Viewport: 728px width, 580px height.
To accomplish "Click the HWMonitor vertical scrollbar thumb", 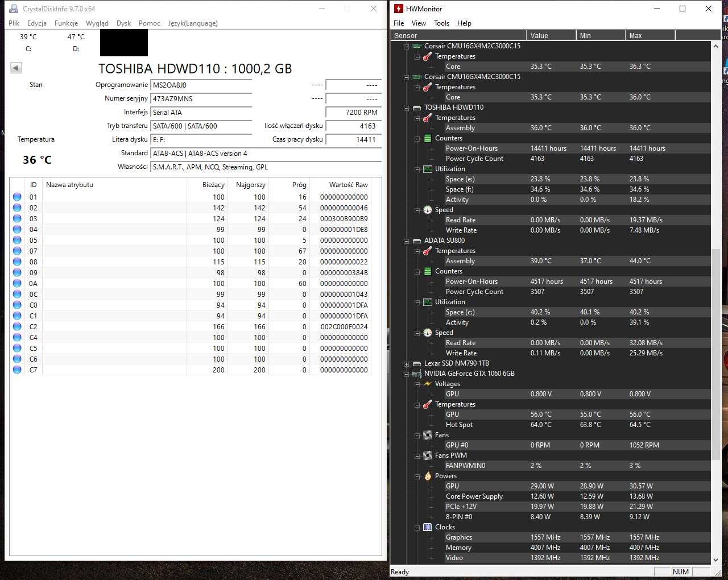I will pos(715,355).
